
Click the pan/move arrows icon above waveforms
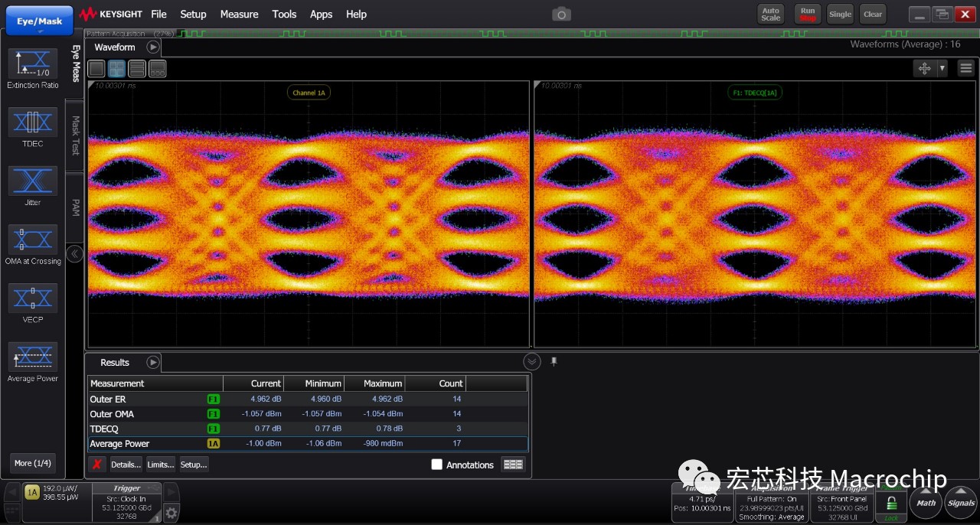tap(925, 68)
